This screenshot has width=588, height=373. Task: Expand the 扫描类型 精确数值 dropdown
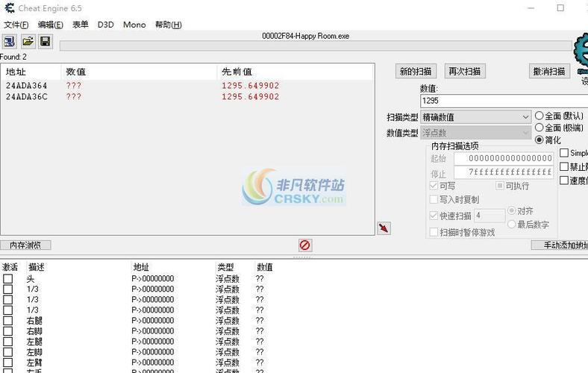(x=476, y=117)
